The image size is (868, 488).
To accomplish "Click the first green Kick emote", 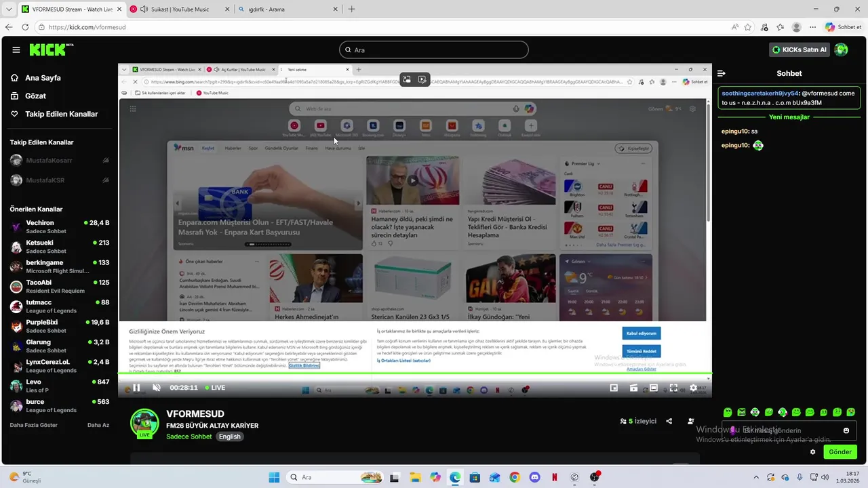I will point(728,412).
